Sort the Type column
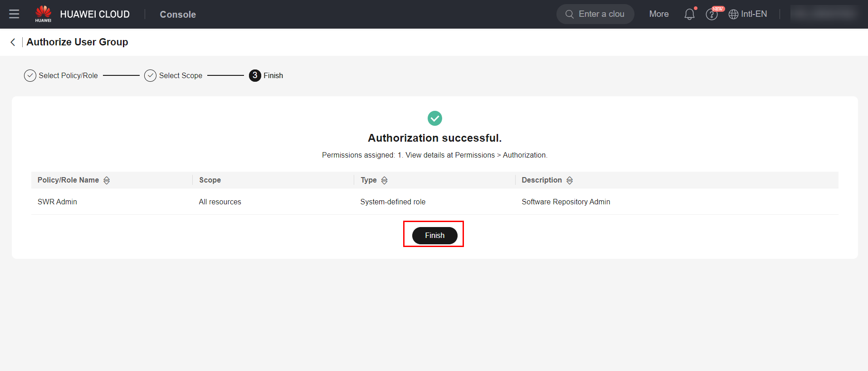The height and width of the screenshot is (371, 868). (384, 180)
